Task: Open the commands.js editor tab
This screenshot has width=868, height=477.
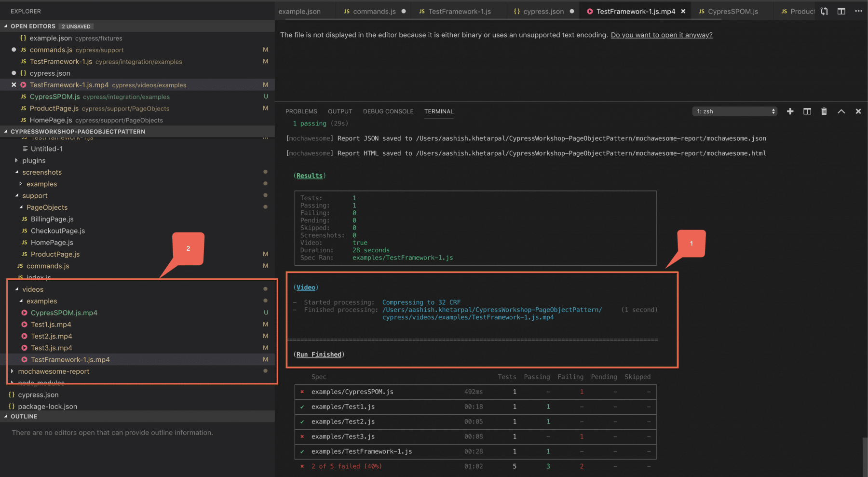Action: [374, 12]
